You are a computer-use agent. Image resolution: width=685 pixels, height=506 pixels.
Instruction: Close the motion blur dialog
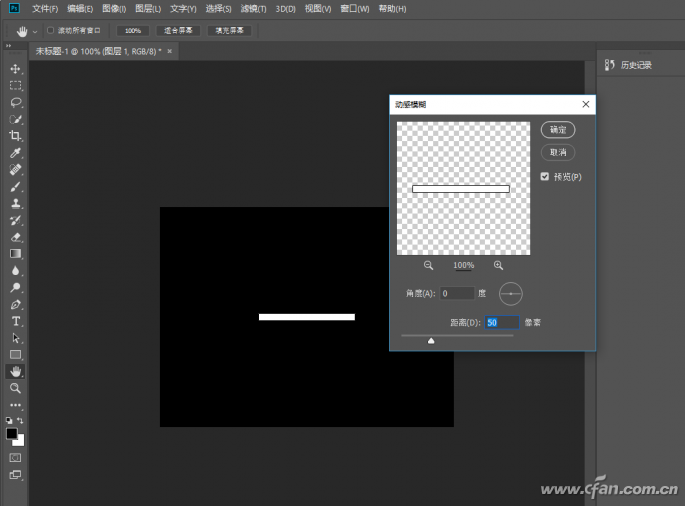click(586, 104)
